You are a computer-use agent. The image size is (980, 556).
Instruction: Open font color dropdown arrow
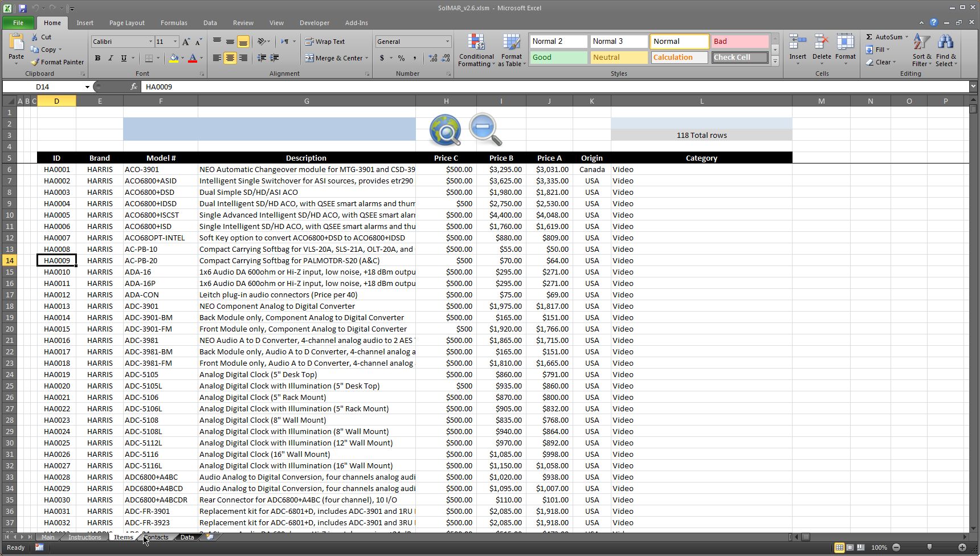tap(201, 58)
